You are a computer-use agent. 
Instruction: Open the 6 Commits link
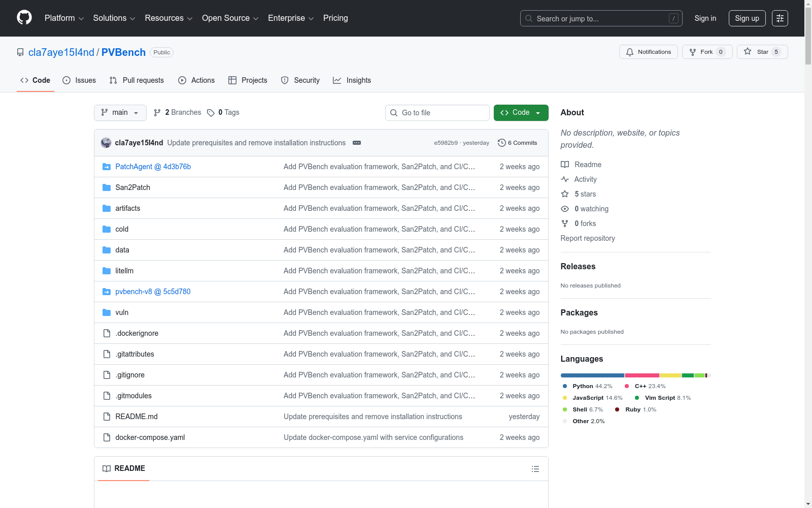click(518, 143)
